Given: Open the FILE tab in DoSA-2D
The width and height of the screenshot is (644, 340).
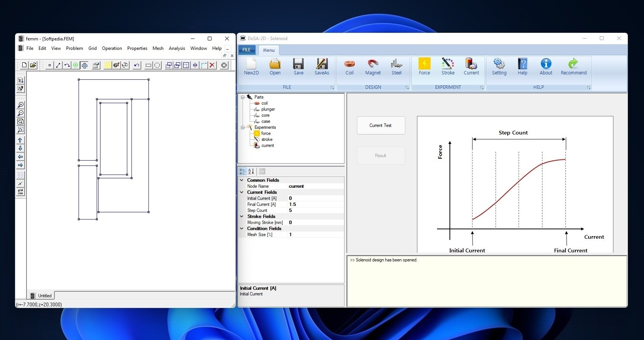Looking at the screenshot, I should (247, 50).
